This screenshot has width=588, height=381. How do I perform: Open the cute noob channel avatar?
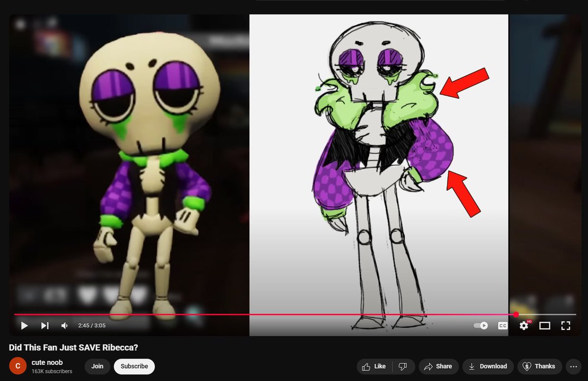pyautogui.click(x=17, y=366)
